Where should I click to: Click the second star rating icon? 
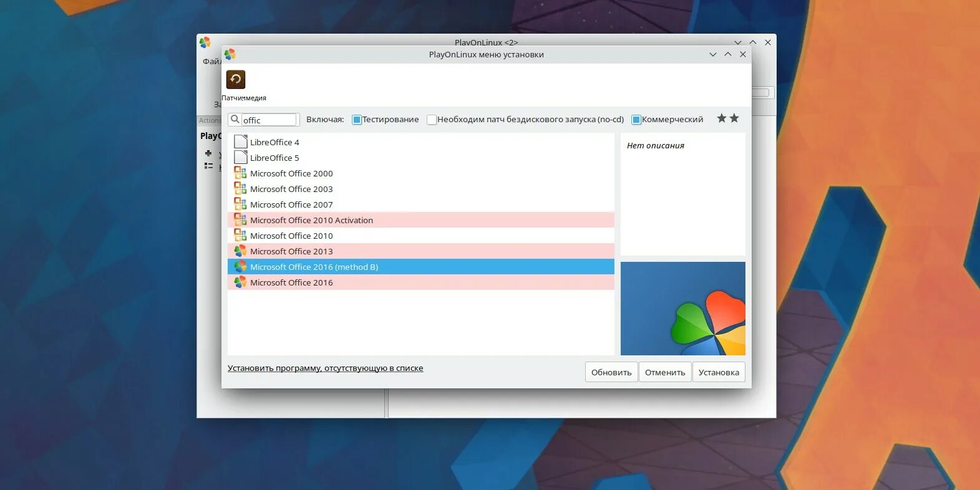(734, 118)
